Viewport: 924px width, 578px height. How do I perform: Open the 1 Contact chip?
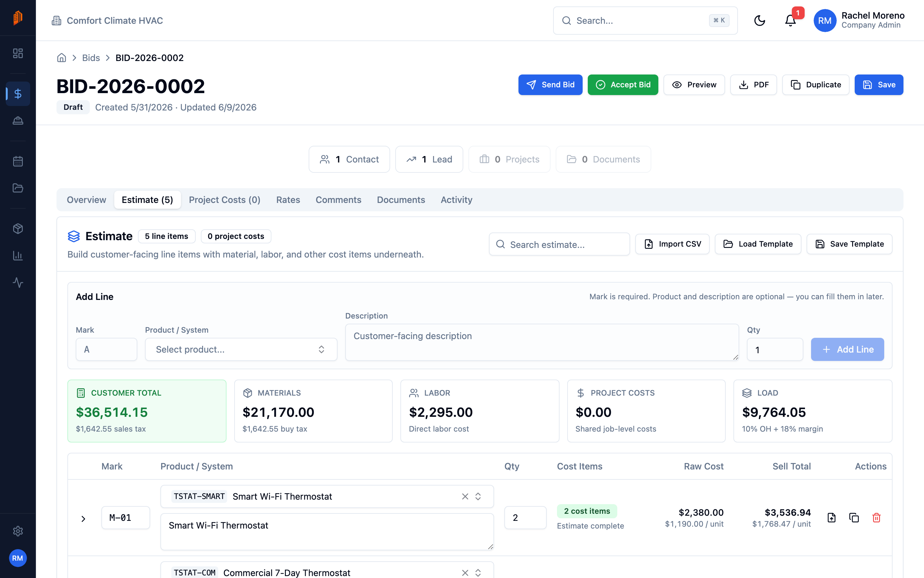click(x=349, y=159)
